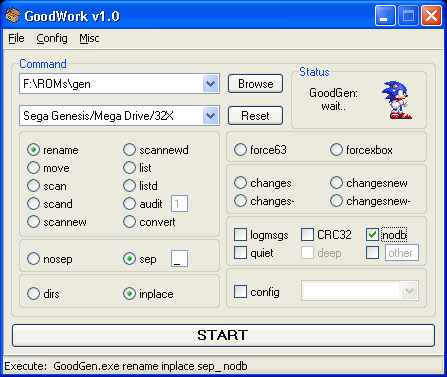Select the scannewd radio option
The height and width of the screenshot is (377, 447).
pyautogui.click(x=129, y=150)
